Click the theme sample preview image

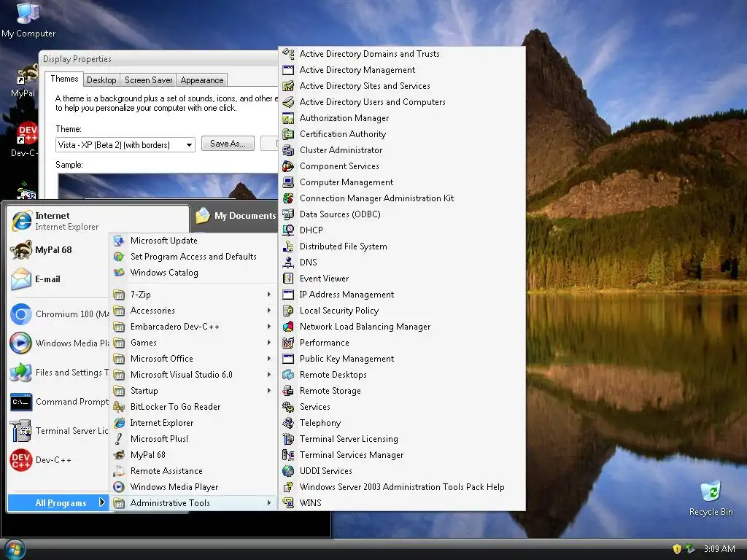[x=168, y=186]
